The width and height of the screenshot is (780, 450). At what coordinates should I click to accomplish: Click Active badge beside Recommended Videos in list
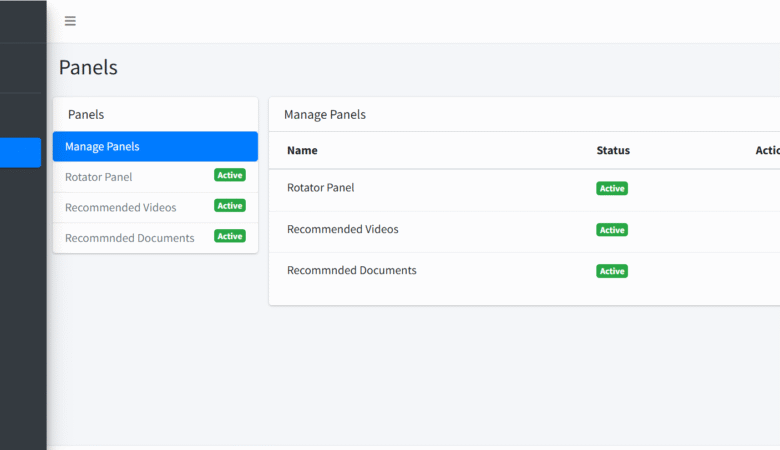click(x=230, y=205)
